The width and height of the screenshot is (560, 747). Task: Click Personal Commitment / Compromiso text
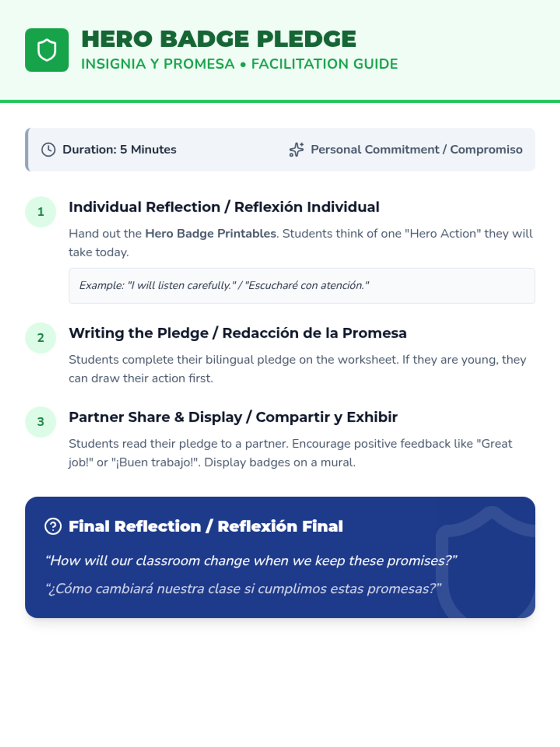click(417, 149)
